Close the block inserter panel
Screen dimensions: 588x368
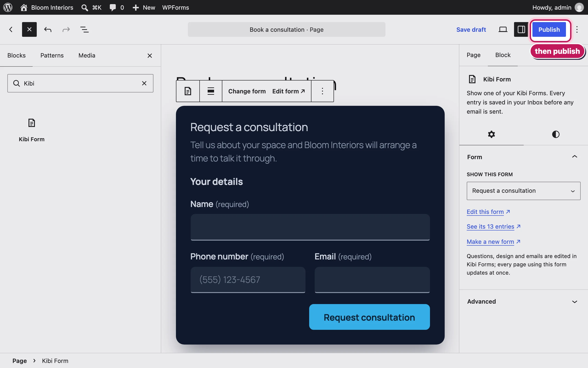pyautogui.click(x=150, y=56)
